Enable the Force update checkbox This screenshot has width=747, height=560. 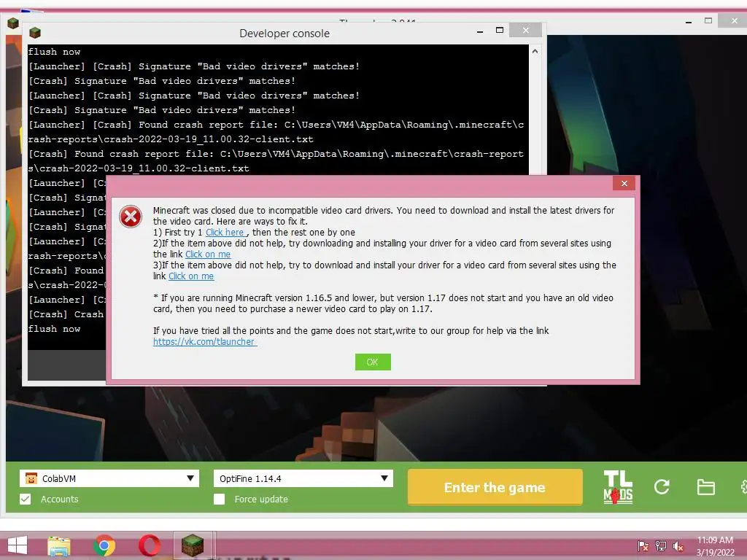[219, 499]
